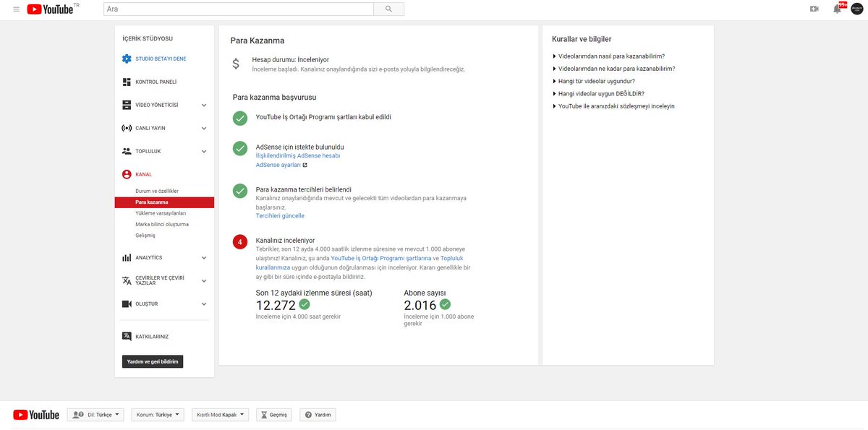Click the Studio Beta gear icon
The width and height of the screenshot is (868, 430).
[127, 59]
